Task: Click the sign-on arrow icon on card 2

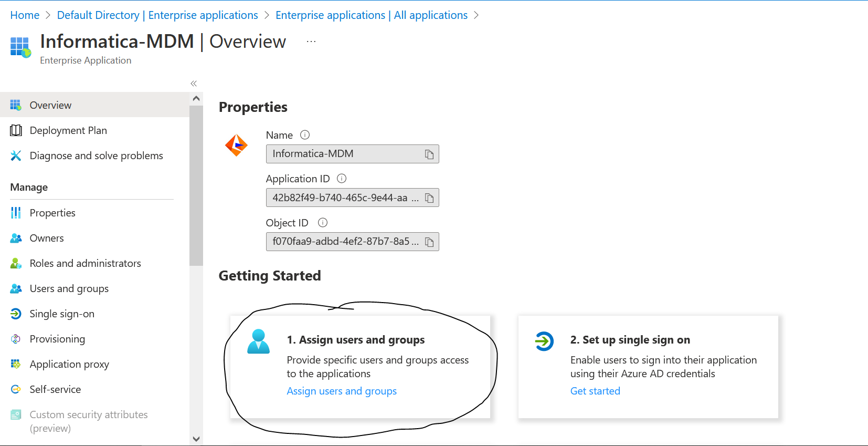Action: click(x=544, y=341)
